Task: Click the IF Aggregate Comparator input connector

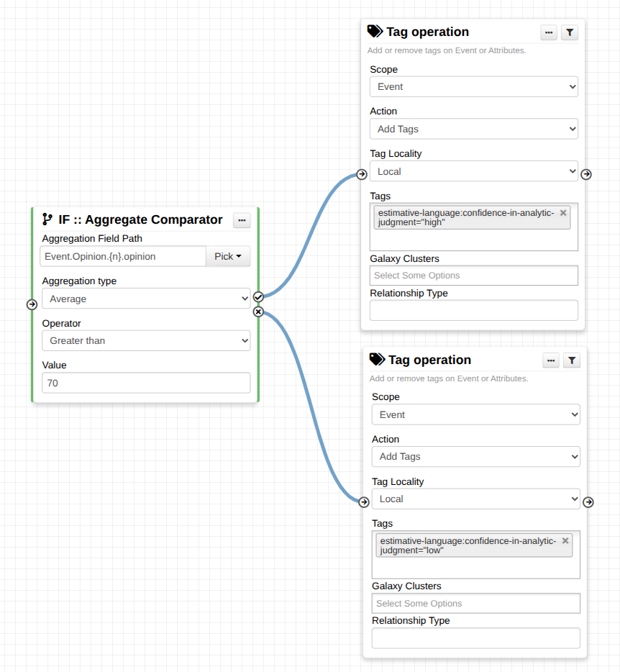Action: (32, 304)
